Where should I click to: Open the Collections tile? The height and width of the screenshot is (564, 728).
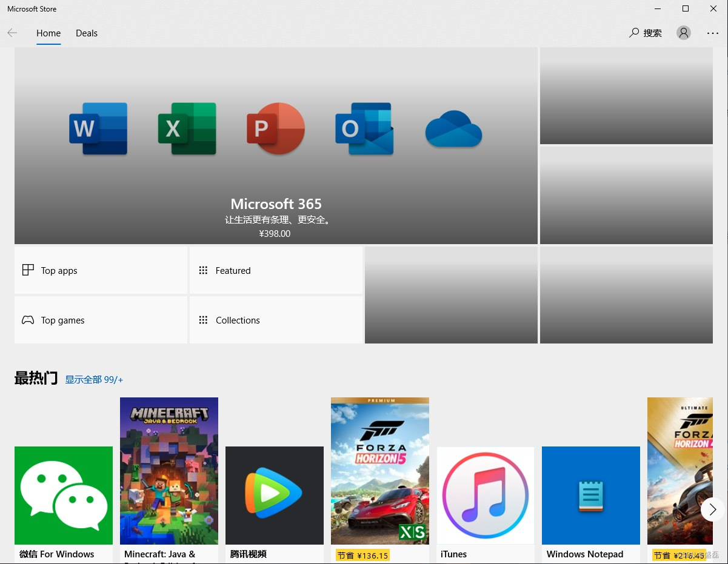pyautogui.click(x=276, y=320)
